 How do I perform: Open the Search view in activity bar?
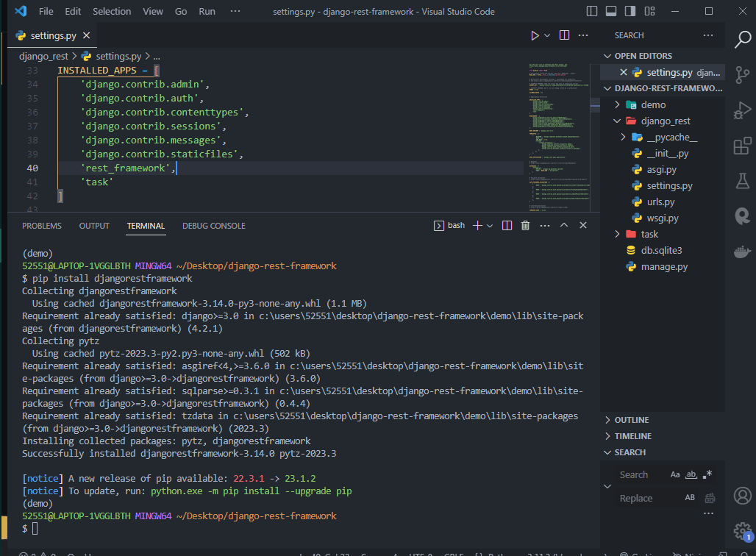[x=743, y=39]
